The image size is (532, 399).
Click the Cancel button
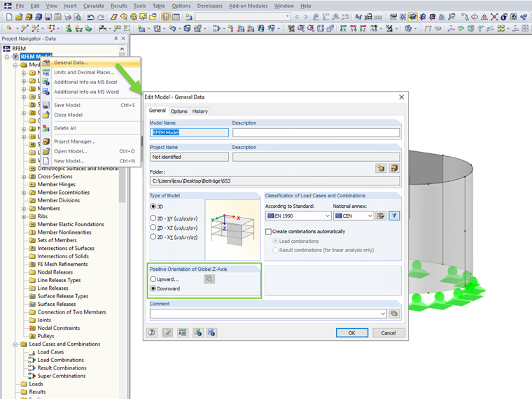pyautogui.click(x=388, y=332)
